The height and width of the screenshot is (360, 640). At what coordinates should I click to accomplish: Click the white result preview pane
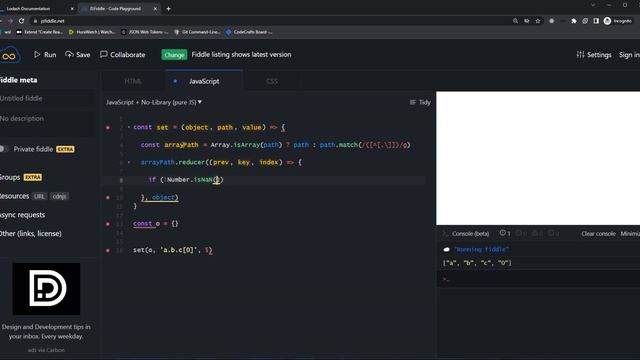[538, 158]
